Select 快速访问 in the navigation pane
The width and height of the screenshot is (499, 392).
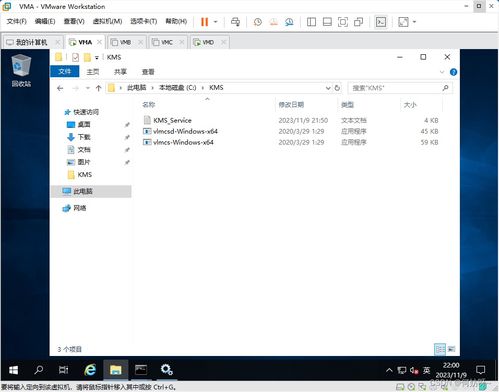pyautogui.click(x=86, y=112)
